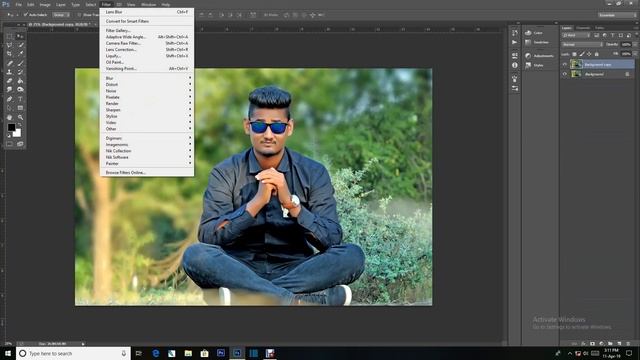
Task: Open Vanishing Point filter
Action: pyautogui.click(x=147, y=69)
